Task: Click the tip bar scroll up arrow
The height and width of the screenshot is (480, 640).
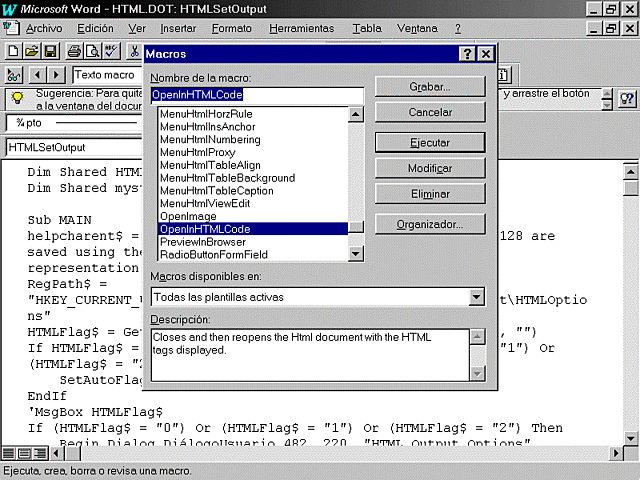Action: [607, 94]
